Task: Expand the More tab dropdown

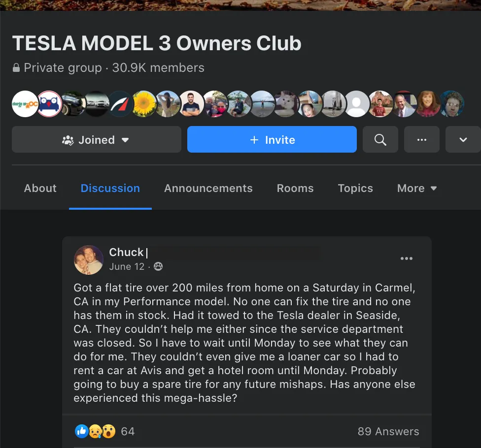Action: pyautogui.click(x=416, y=188)
